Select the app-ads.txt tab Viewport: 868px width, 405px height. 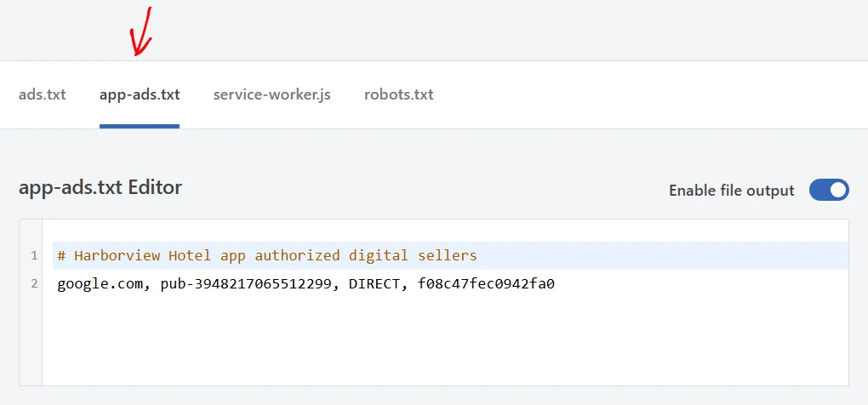(140, 94)
